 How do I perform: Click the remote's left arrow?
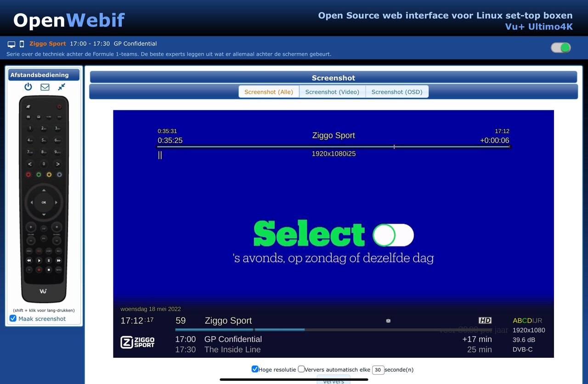click(x=31, y=203)
